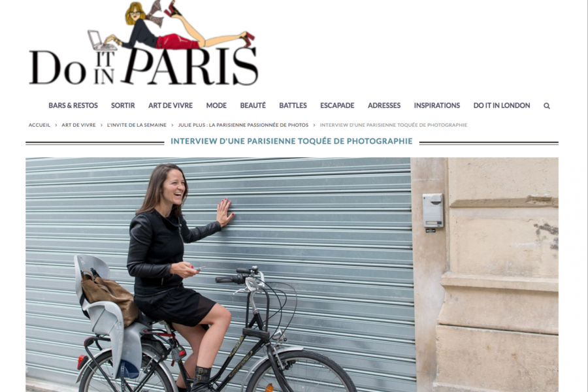
Task: Open the Bars & Restos menu
Action: click(73, 105)
